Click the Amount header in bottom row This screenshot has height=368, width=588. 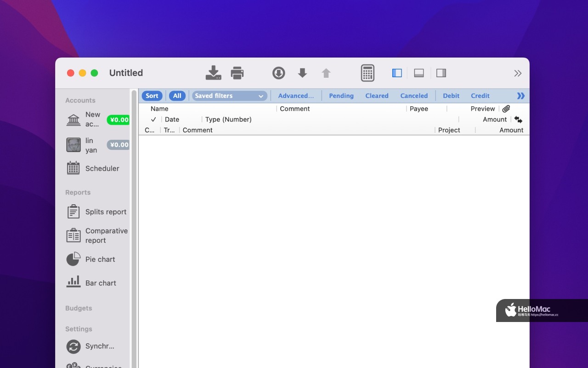511,130
